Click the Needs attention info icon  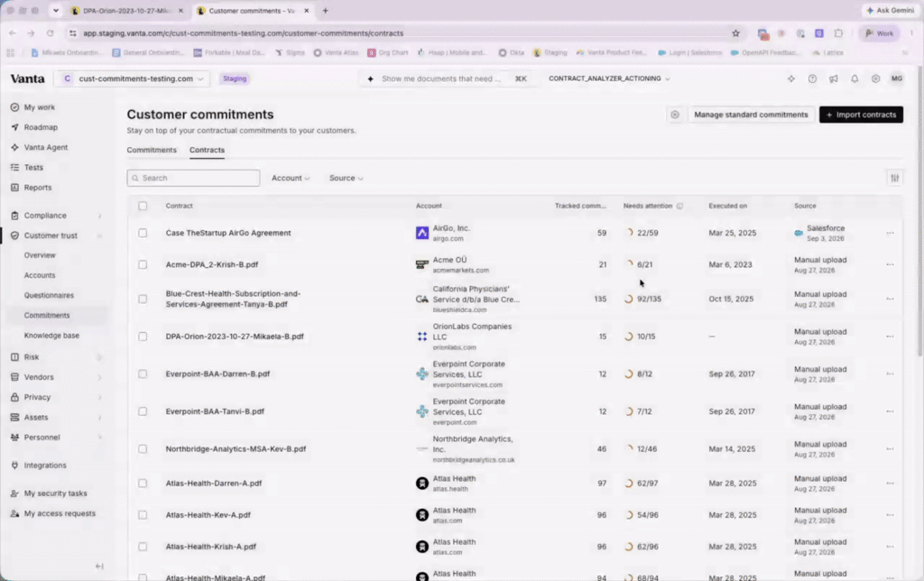tap(679, 207)
